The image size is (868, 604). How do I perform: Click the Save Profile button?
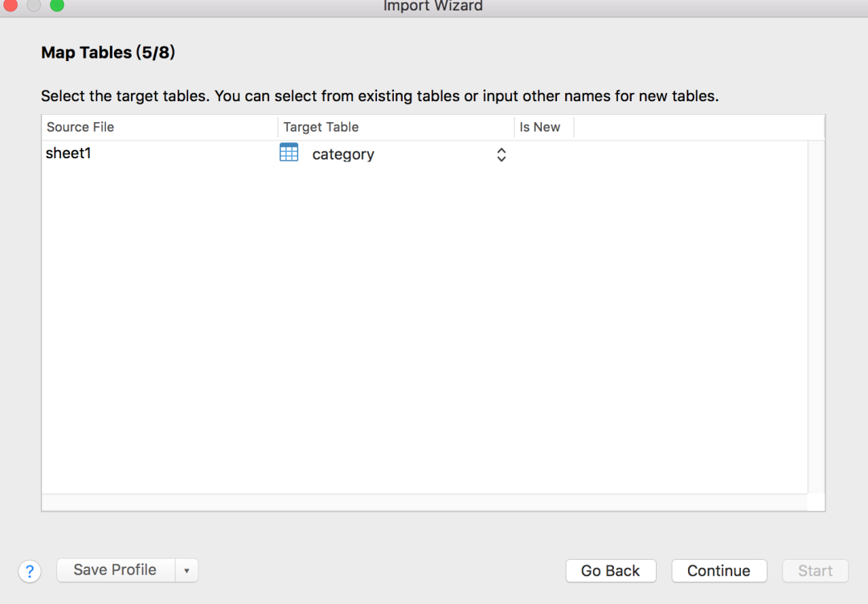[x=115, y=570]
